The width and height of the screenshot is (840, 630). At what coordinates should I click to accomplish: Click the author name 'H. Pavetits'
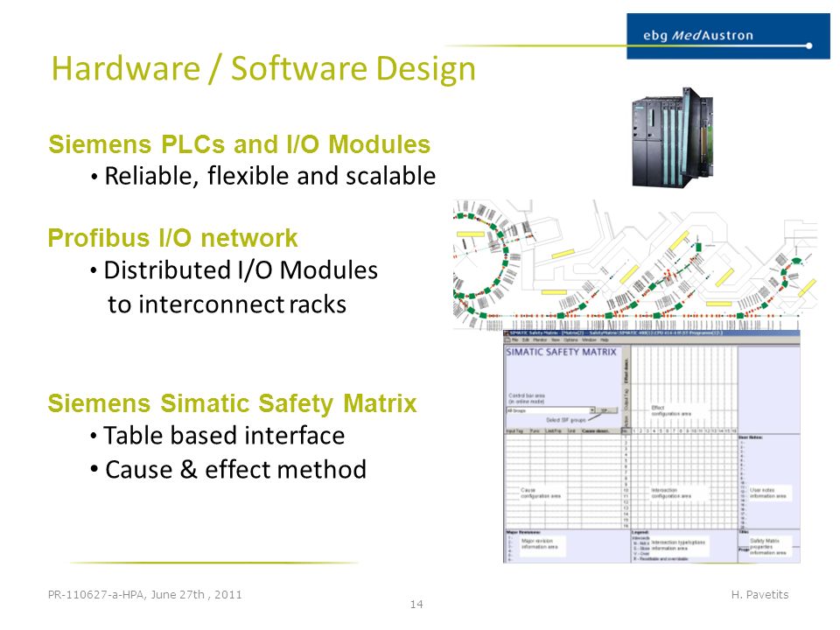759,595
